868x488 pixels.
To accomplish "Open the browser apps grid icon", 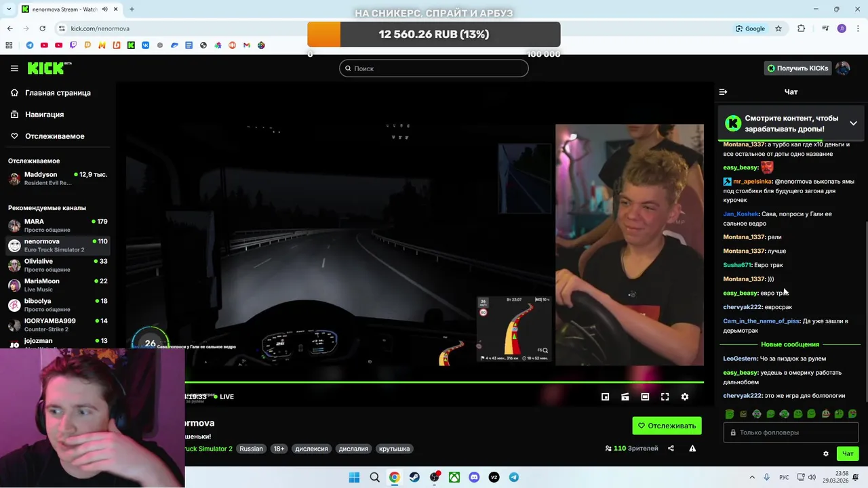I will [9, 45].
